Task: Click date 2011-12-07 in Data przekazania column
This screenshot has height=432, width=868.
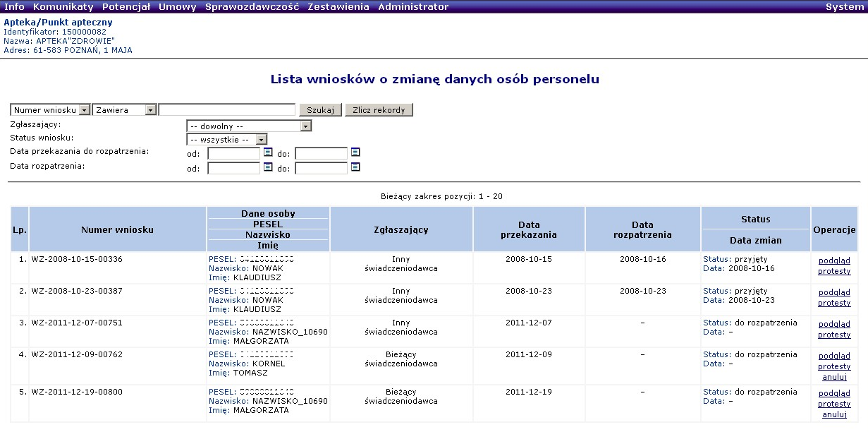Action: 529,323
